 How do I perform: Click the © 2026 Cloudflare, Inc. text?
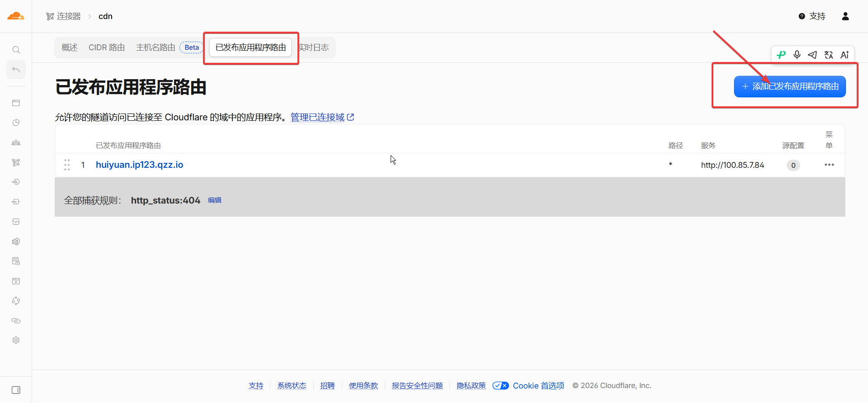(612, 386)
